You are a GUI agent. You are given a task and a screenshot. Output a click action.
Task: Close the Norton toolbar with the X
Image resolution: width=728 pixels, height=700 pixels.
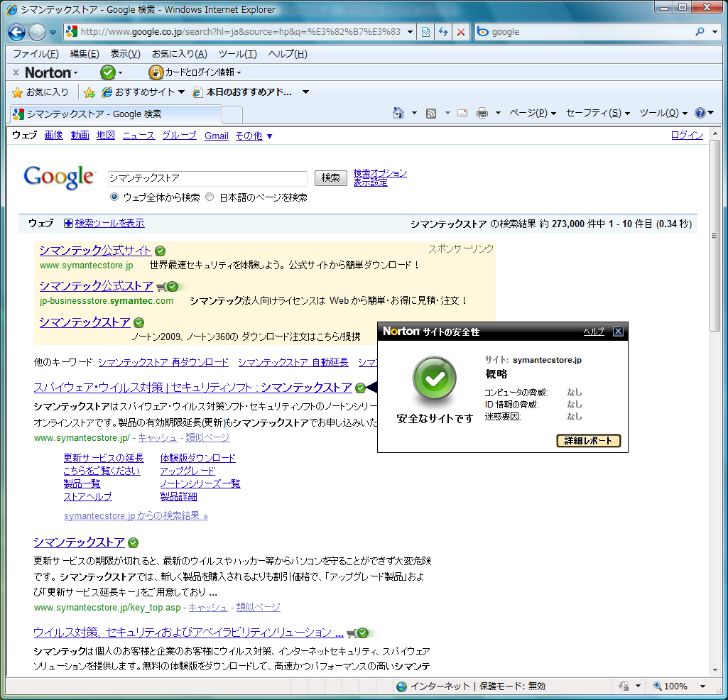pos(16,72)
